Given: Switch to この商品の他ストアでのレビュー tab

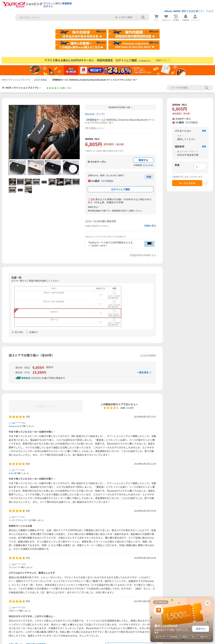Looking at the screenshot, I should pyautogui.click(x=119, y=406).
